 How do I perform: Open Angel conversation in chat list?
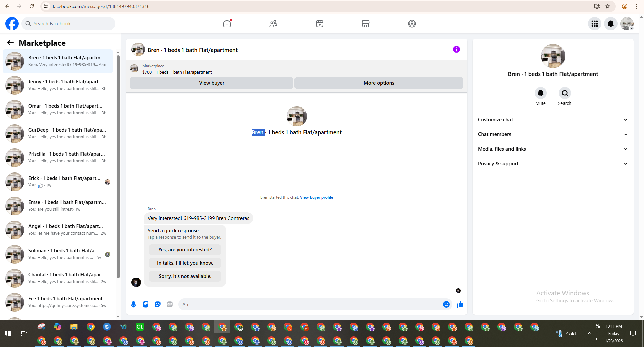tap(58, 230)
